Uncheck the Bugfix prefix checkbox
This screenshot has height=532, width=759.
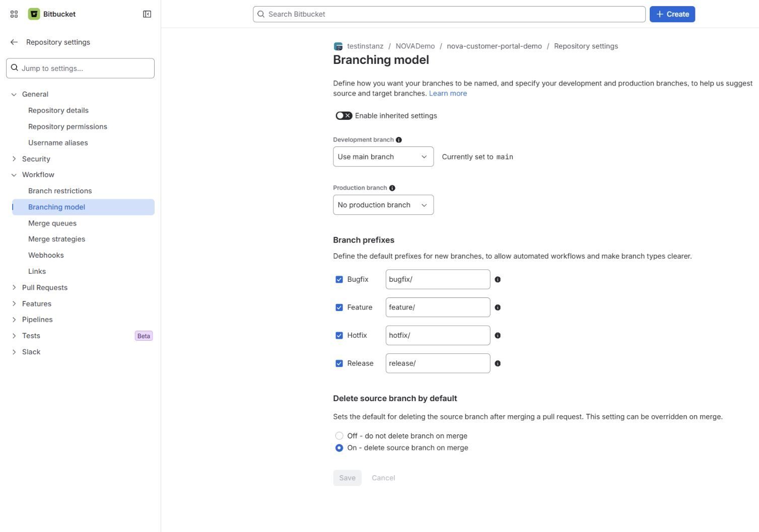coord(339,279)
